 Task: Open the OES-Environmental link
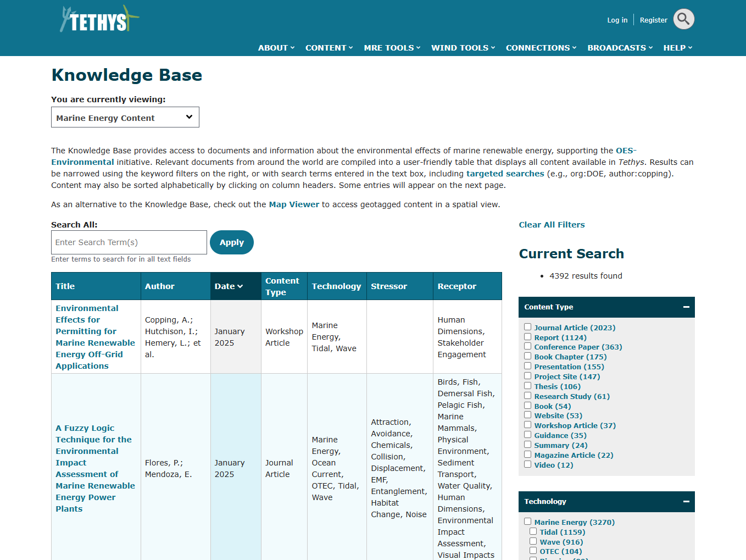[x=626, y=151]
